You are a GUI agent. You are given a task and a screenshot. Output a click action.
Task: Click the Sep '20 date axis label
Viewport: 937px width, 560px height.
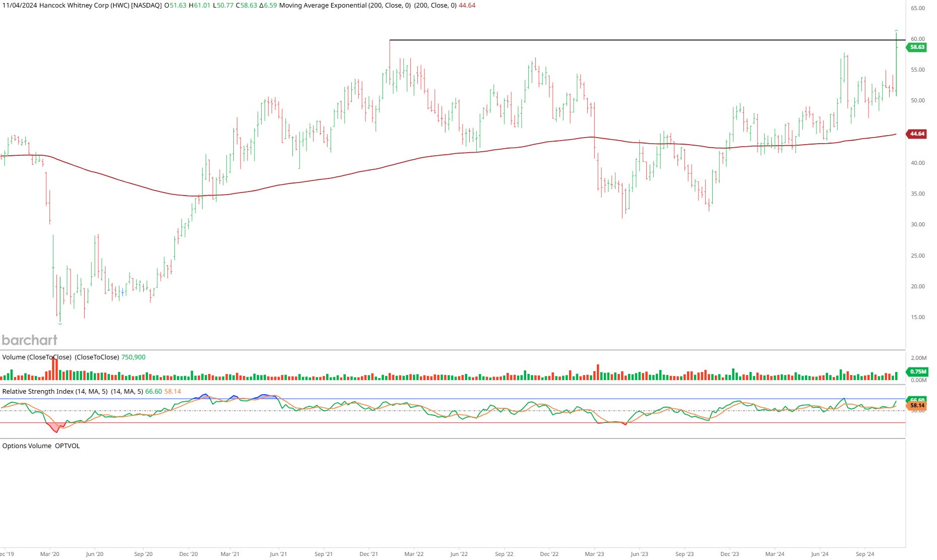click(x=143, y=554)
